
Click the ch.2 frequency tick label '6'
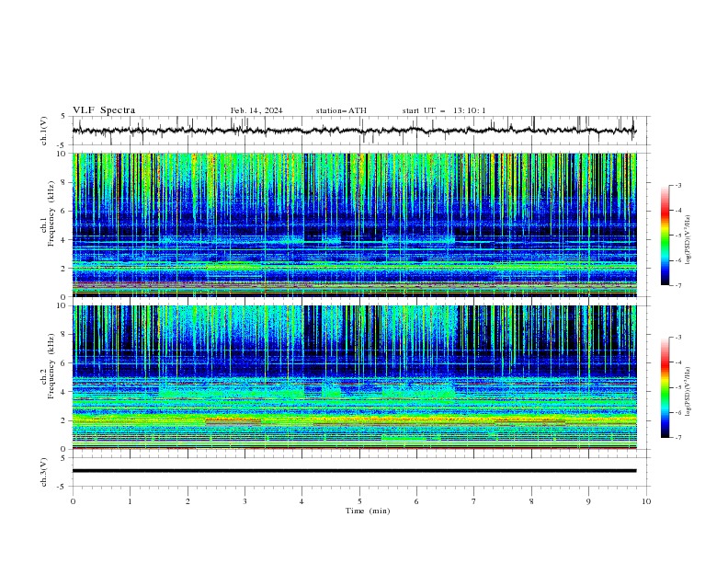pyautogui.click(x=64, y=363)
